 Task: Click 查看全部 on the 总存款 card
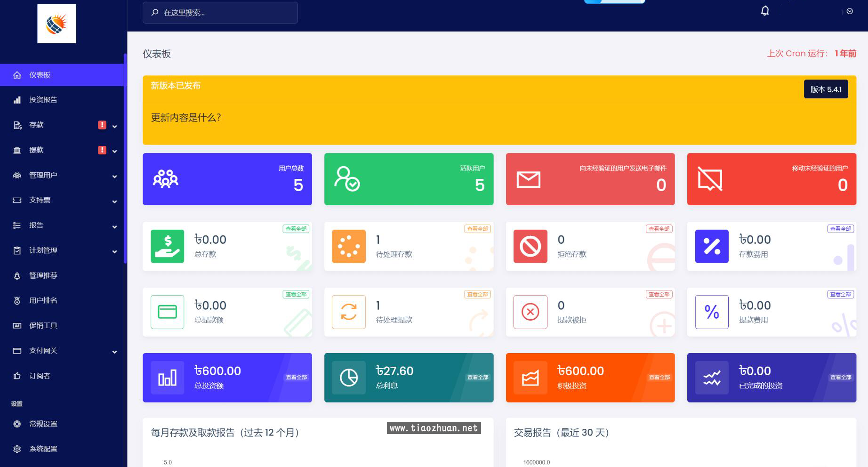pyautogui.click(x=296, y=229)
